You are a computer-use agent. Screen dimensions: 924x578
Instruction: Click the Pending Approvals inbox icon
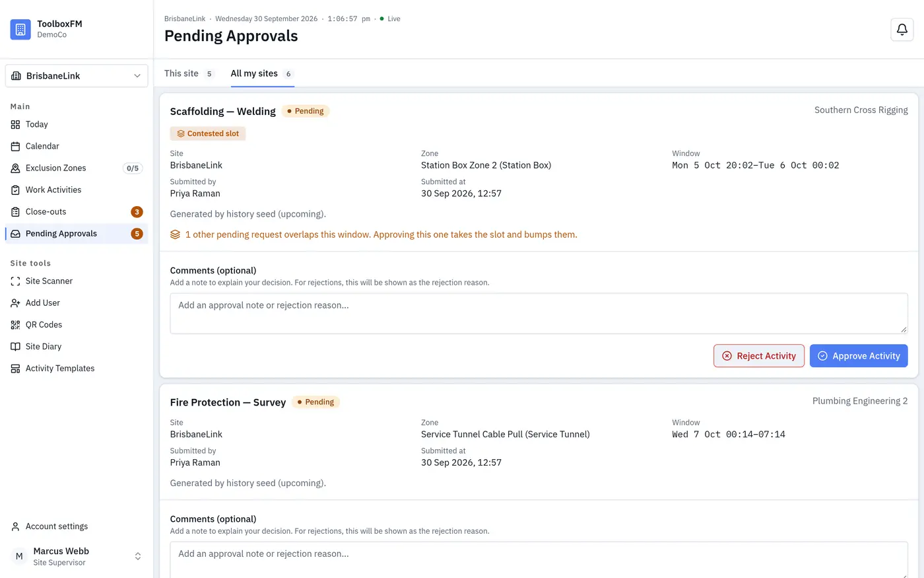click(15, 233)
